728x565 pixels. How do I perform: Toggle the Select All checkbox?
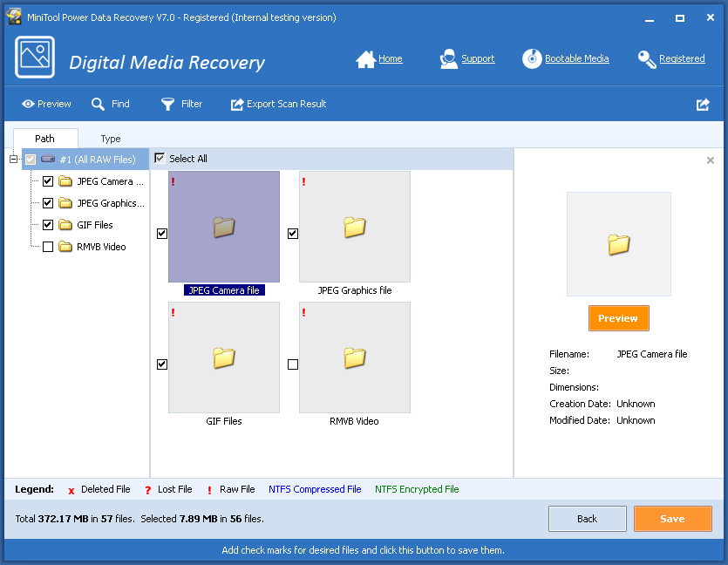click(x=160, y=159)
